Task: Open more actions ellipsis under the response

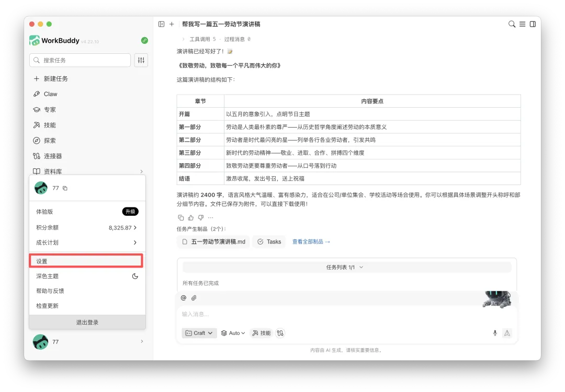Action: coord(211,217)
